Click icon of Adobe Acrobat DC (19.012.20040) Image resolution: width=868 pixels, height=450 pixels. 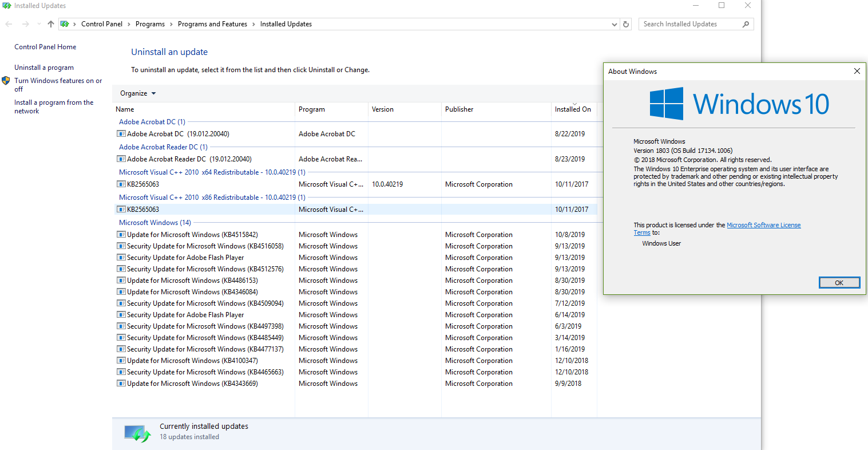coord(121,134)
